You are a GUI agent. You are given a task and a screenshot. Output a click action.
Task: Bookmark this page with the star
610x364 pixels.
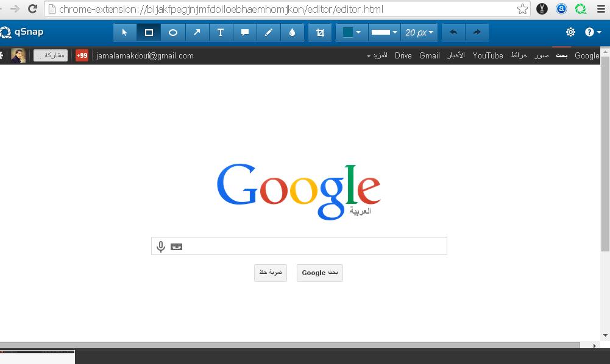(522, 9)
